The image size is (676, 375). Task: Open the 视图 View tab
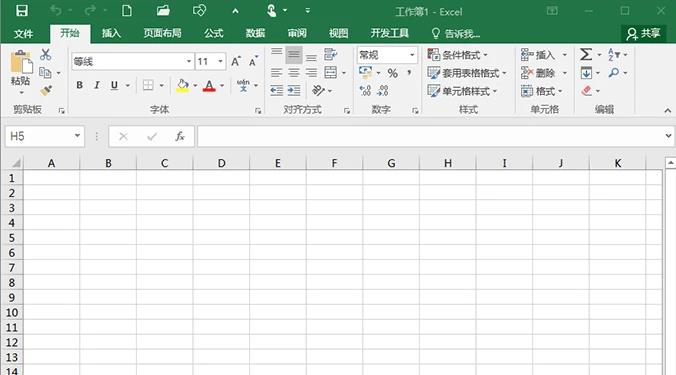338,33
